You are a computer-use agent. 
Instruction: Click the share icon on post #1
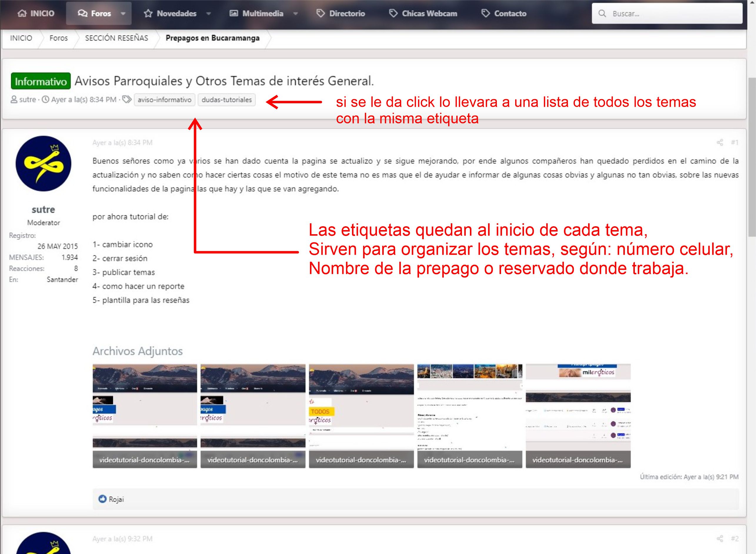pos(720,142)
